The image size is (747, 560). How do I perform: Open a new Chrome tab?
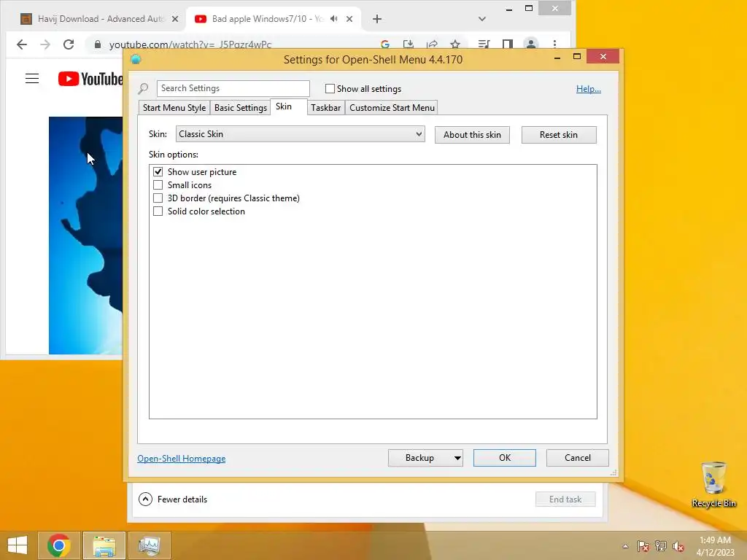click(x=377, y=19)
